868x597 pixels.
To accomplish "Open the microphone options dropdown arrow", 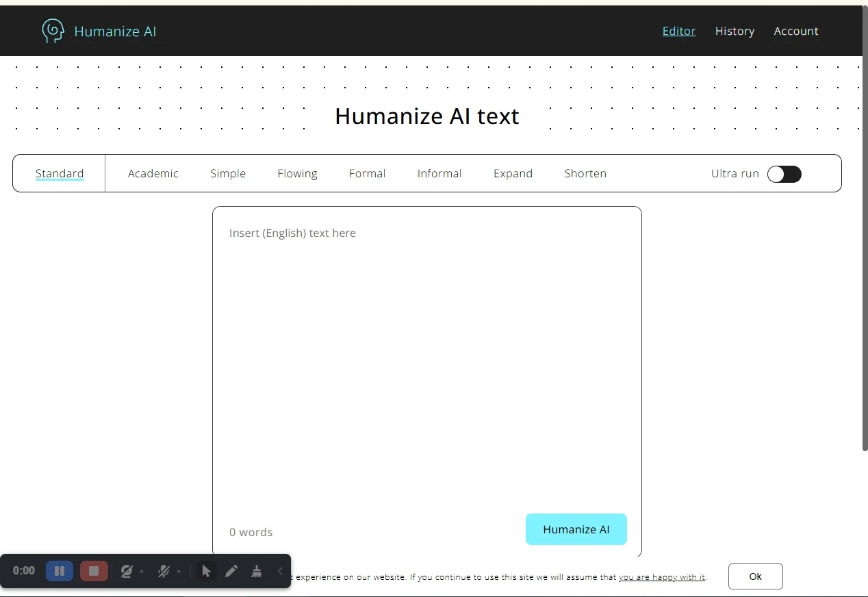I will (x=179, y=571).
